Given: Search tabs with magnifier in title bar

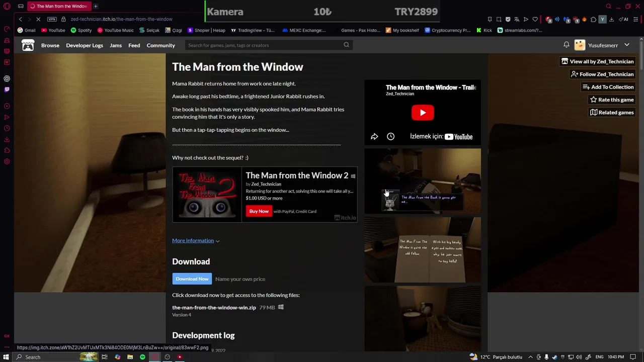Looking at the screenshot, I should click(x=608, y=6).
